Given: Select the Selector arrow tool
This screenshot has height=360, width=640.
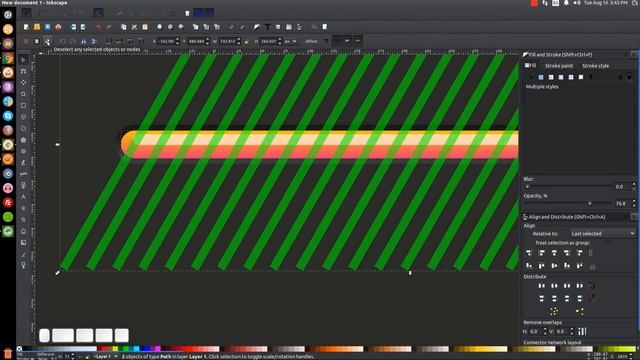Looking at the screenshot, I should (x=23, y=60).
